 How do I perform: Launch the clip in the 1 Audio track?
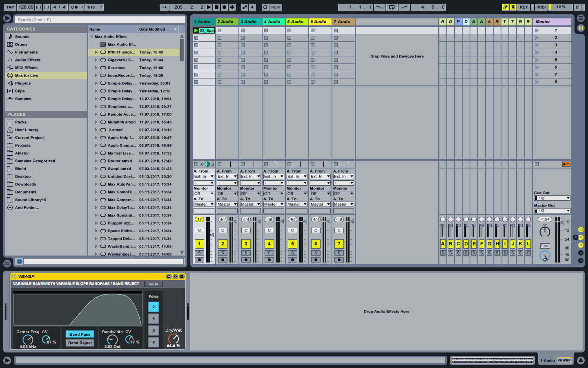point(196,30)
